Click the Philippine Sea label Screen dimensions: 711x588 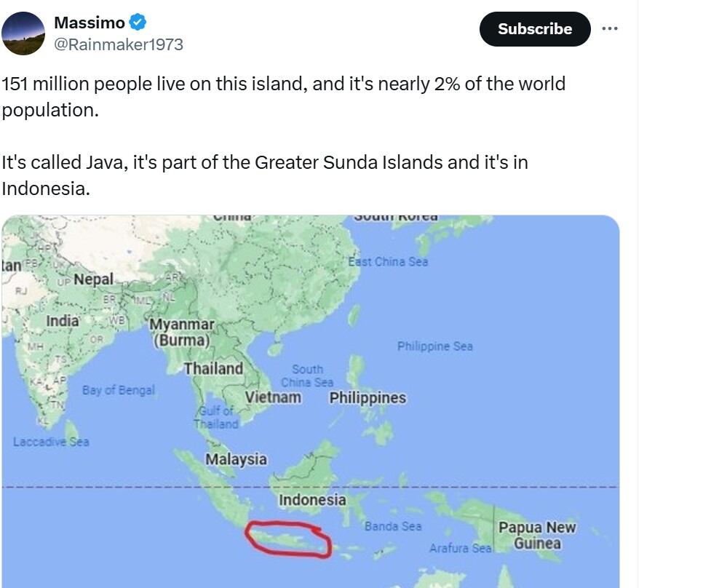(x=435, y=346)
